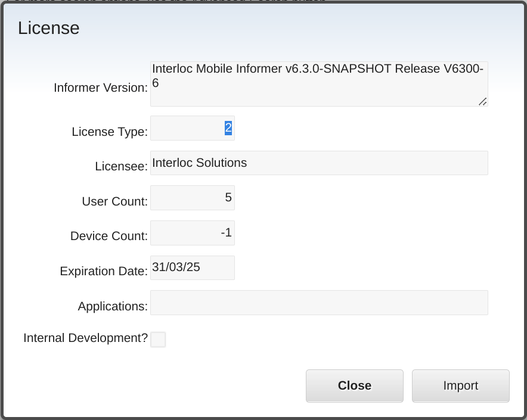Click the 'Device Count:' label
Viewport: 527px width, 420px height.
[109, 236]
